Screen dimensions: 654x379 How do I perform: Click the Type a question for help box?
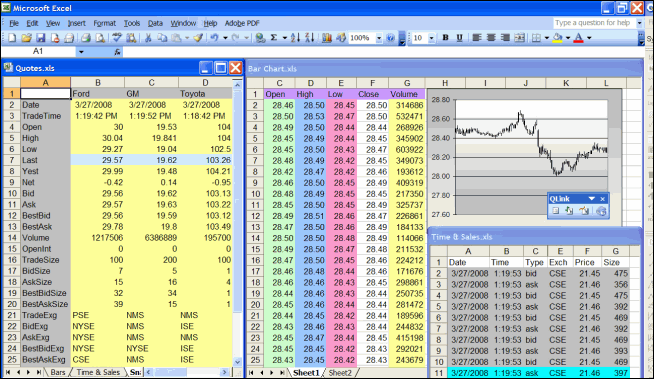point(593,23)
